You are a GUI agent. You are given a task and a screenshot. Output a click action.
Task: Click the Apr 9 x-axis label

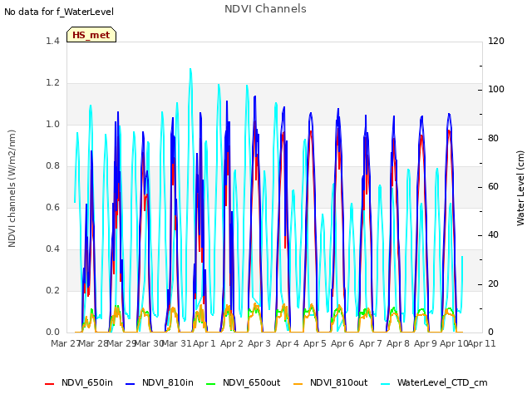pyautogui.click(x=426, y=343)
